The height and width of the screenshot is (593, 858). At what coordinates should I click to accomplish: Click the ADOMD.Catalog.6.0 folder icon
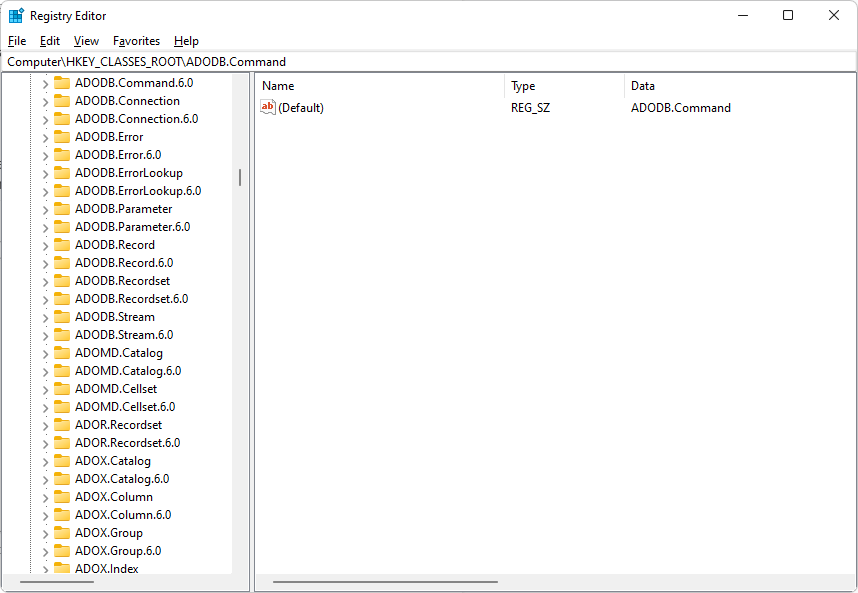(62, 371)
